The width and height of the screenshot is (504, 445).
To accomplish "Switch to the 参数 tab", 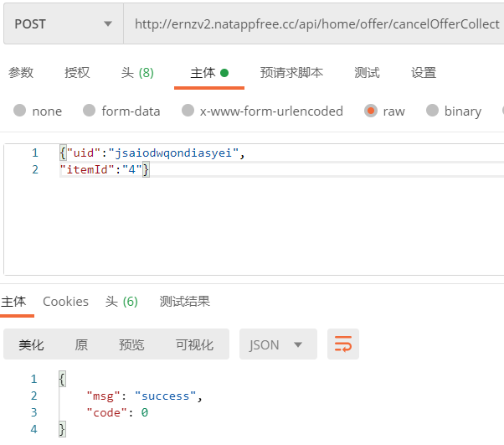I will tap(21, 73).
